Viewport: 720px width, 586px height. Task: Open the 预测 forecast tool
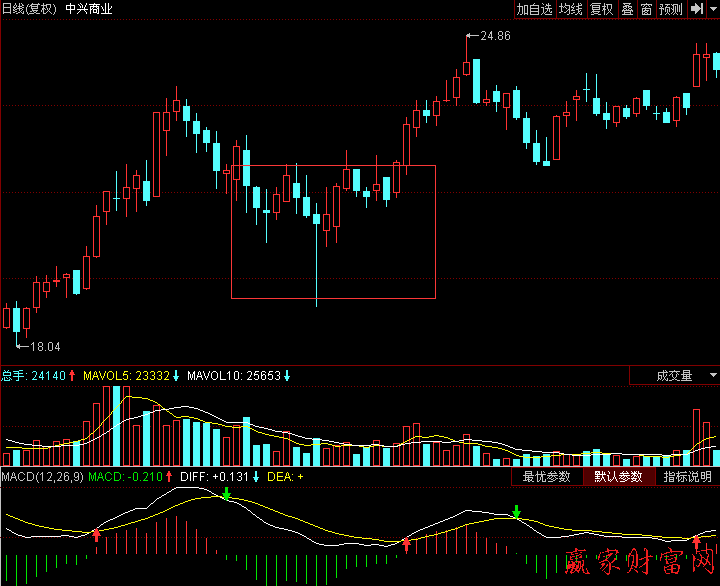pos(671,9)
